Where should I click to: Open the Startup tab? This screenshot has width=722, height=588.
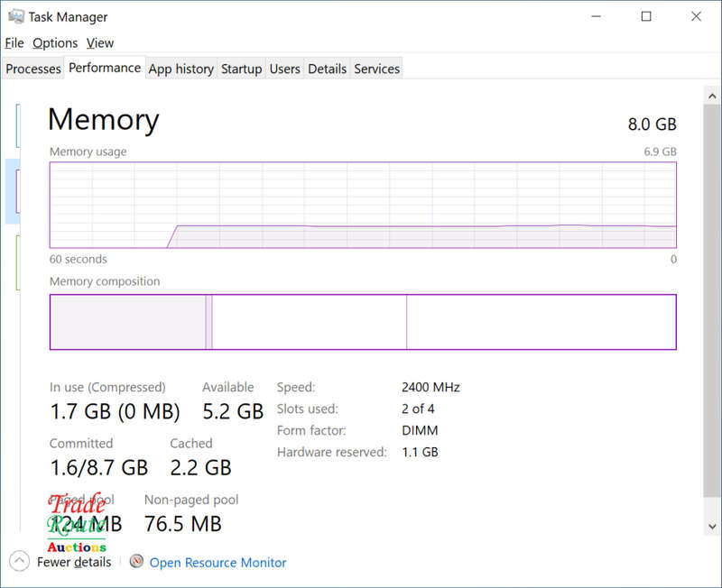pyautogui.click(x=241, y=69)
